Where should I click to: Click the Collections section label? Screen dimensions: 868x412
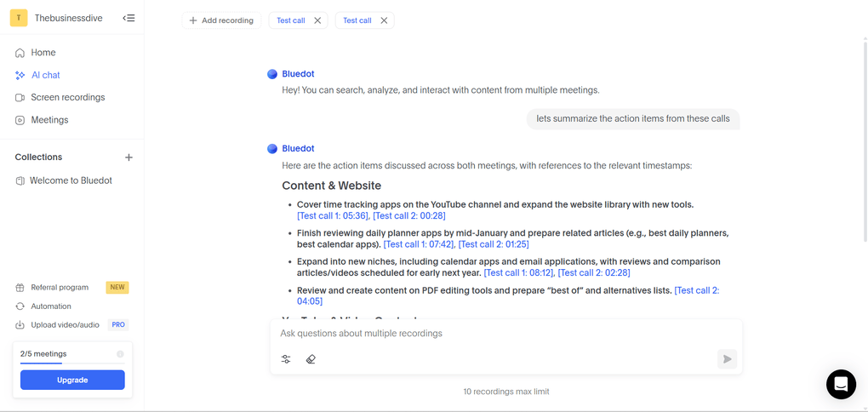39,157
